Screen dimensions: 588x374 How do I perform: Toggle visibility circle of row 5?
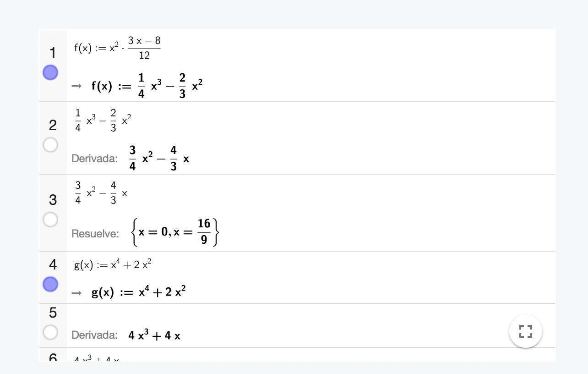click(50, 331)
